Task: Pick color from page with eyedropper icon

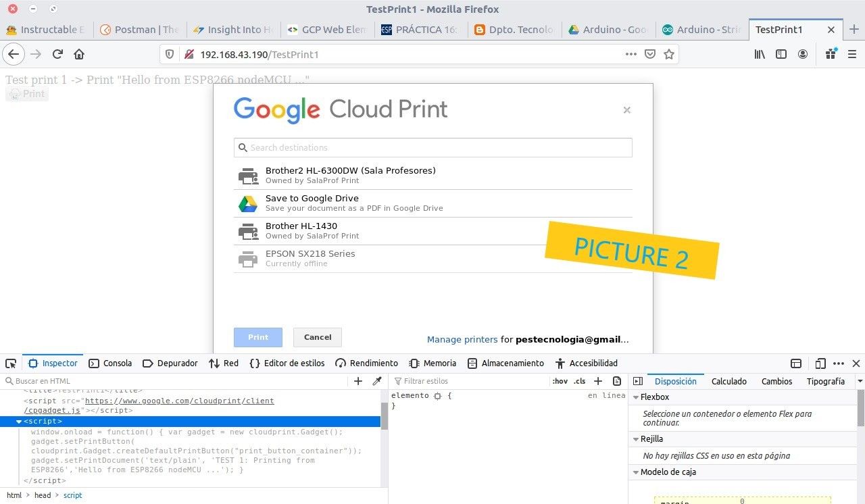Action: click(x=377, y=381)
